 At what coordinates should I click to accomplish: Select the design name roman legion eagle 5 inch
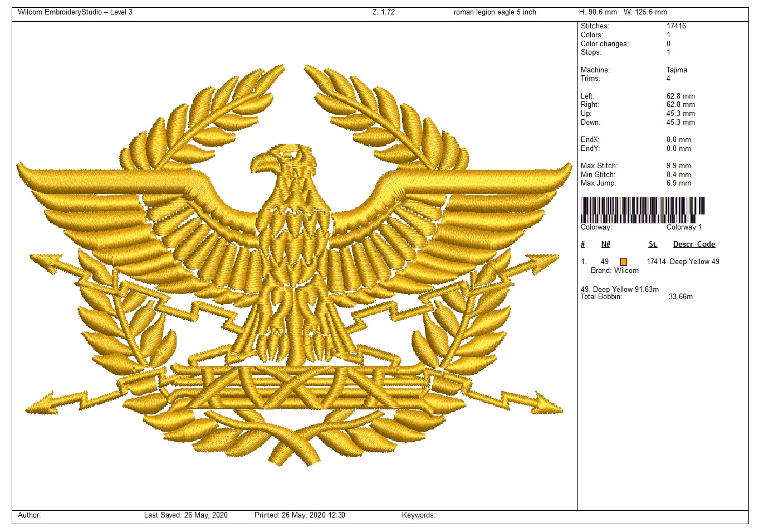tap(494, 12)
